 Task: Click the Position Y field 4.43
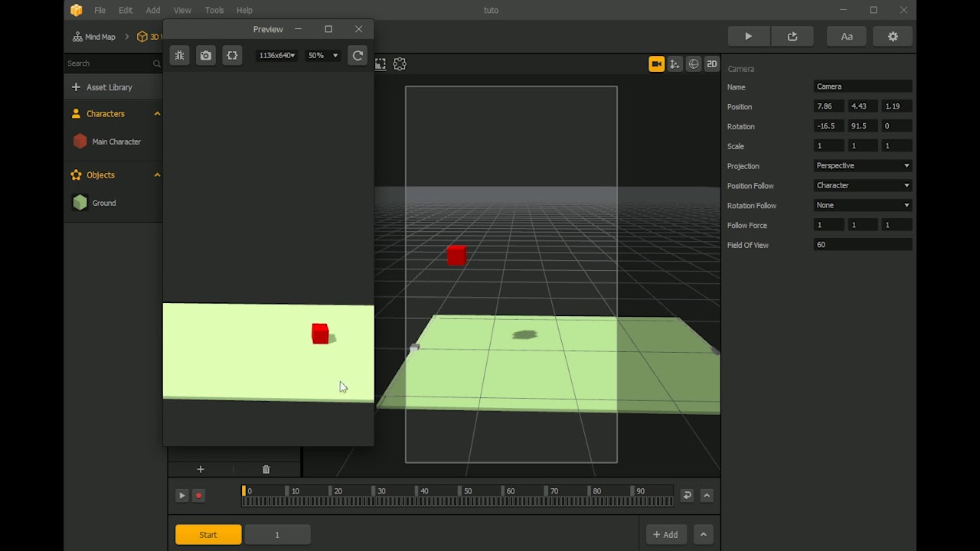point(863,106)
